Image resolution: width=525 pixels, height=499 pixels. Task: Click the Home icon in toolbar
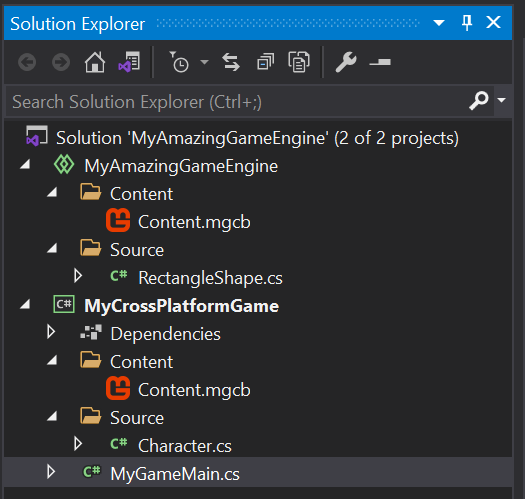95,62
